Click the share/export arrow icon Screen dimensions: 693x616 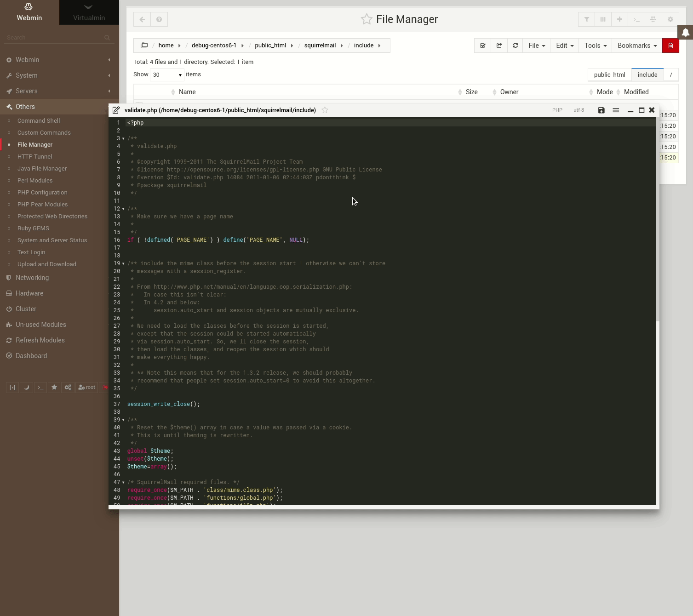pos(499,46)
